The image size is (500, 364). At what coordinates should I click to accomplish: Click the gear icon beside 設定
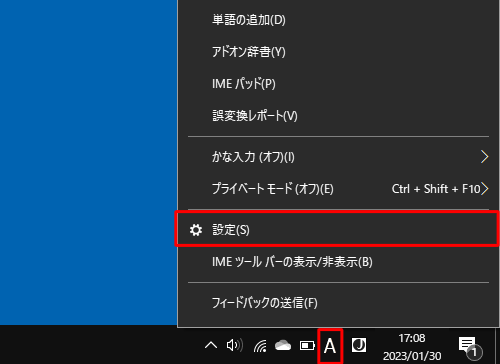(x=196, y=230)
